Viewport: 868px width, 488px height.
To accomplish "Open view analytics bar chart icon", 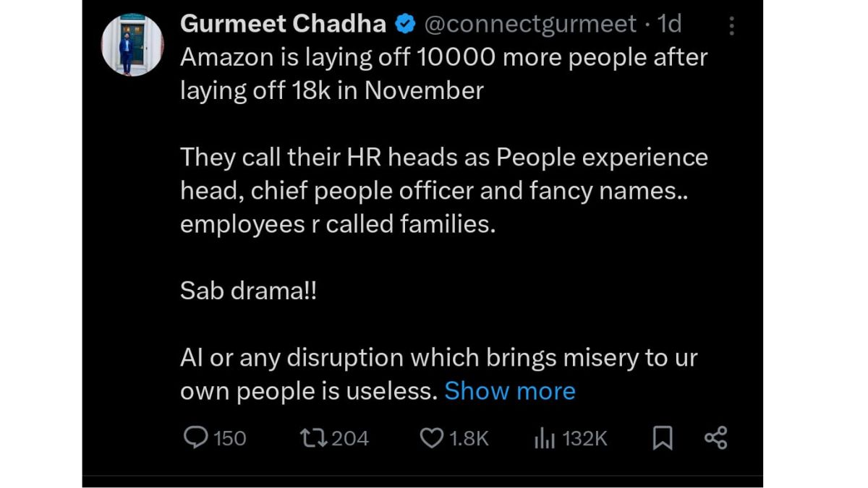I will [543, 437].
